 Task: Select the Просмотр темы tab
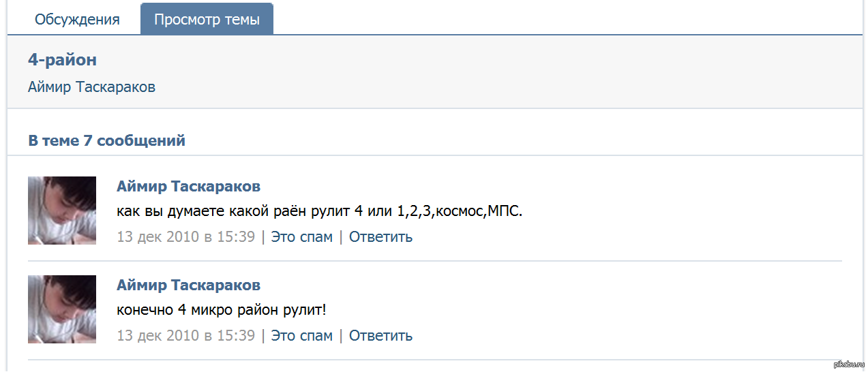point(207,19)
